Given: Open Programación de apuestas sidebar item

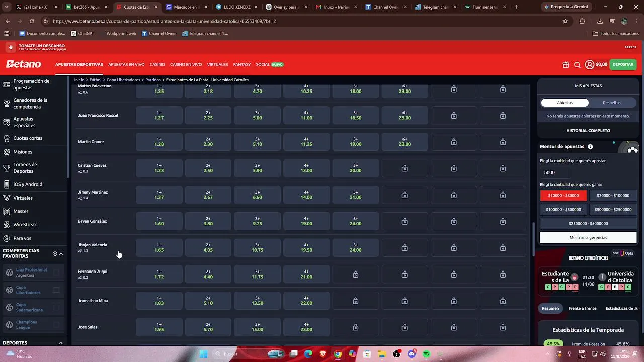Looking at the screenshot, I should 33,84.
